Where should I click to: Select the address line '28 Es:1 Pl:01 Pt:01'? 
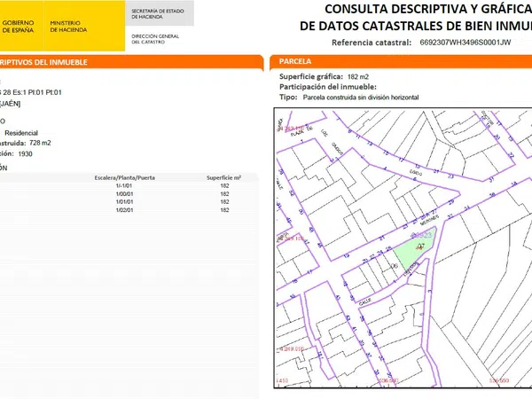tap(31, 92)
